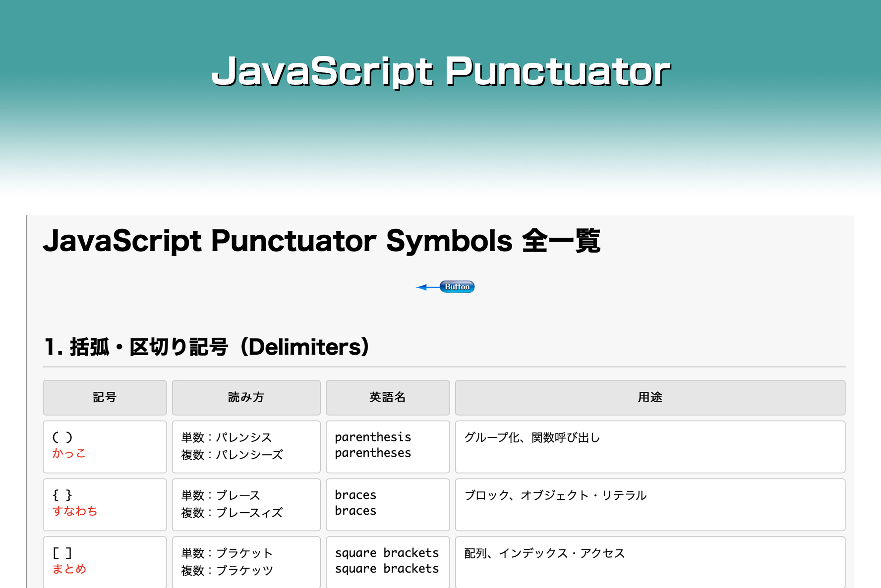Click the parentheses ( ) かっこ symbol cell

point(105,446)
